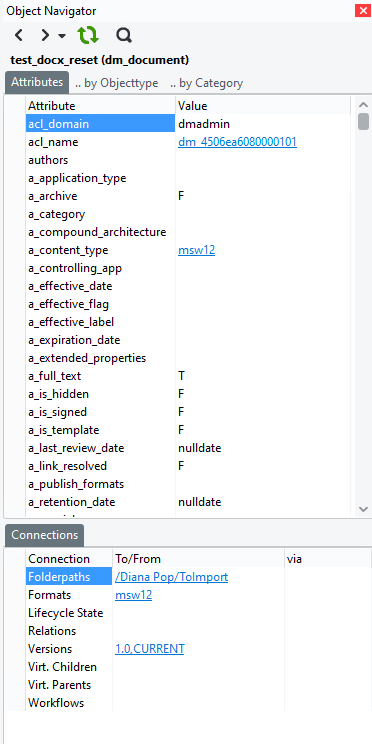Image resolution: width=372 pixels, height=744 pixels.
Task: Click the green refresh icon
Action: coord(88,35)
